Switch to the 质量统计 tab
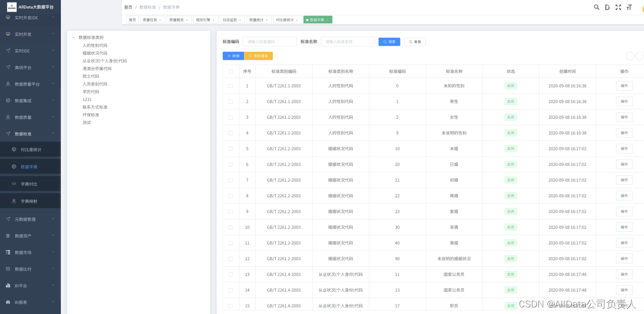Image resolution: width=644 pixels, height=314 pixels. coord(259,20)
